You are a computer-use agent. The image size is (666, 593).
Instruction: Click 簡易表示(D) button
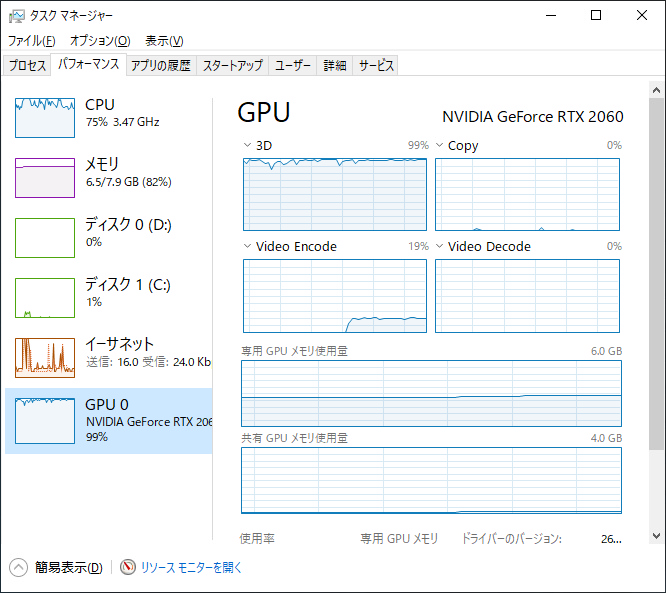(68, 567)
